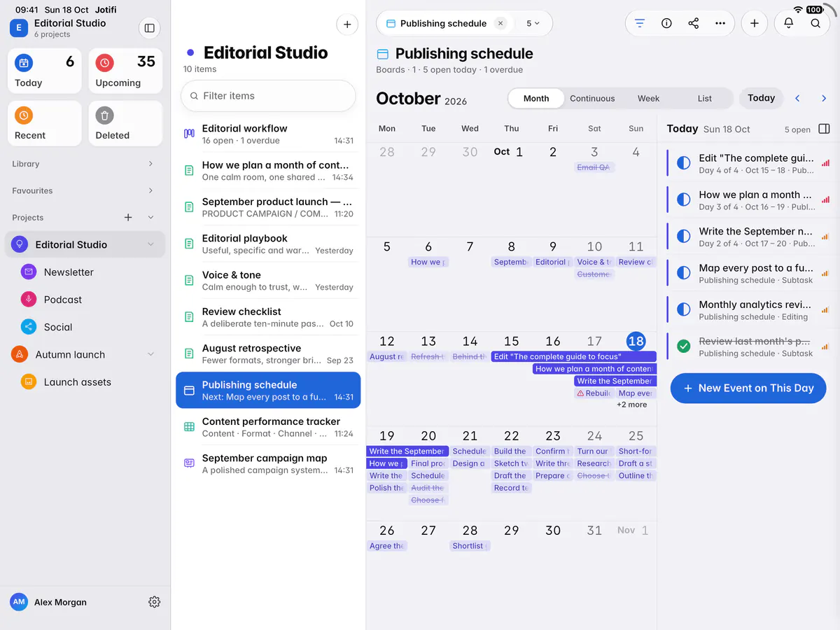
Task: Collapse the Projects section chevron
Action: 150,218
